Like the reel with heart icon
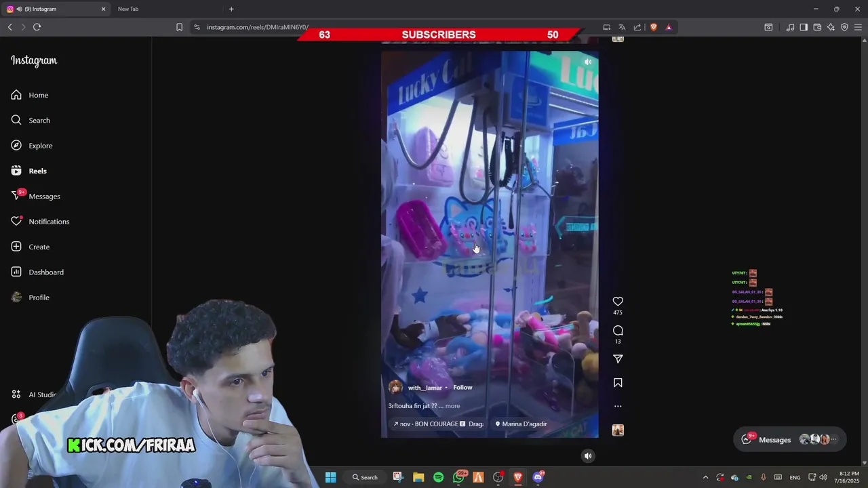Viewport: 868px width, 488px height. (618, 301)
